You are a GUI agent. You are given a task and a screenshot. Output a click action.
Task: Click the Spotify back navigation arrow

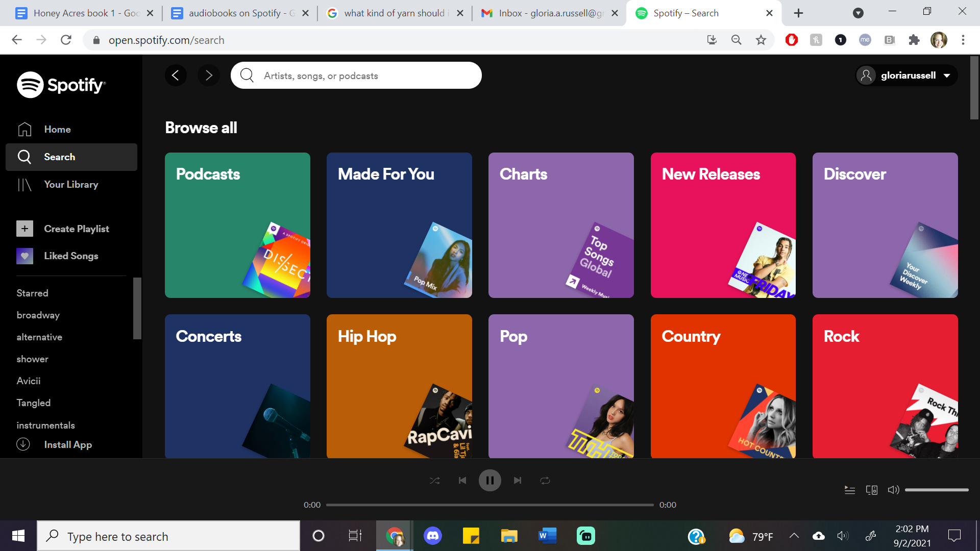click(x=176, y=76)
